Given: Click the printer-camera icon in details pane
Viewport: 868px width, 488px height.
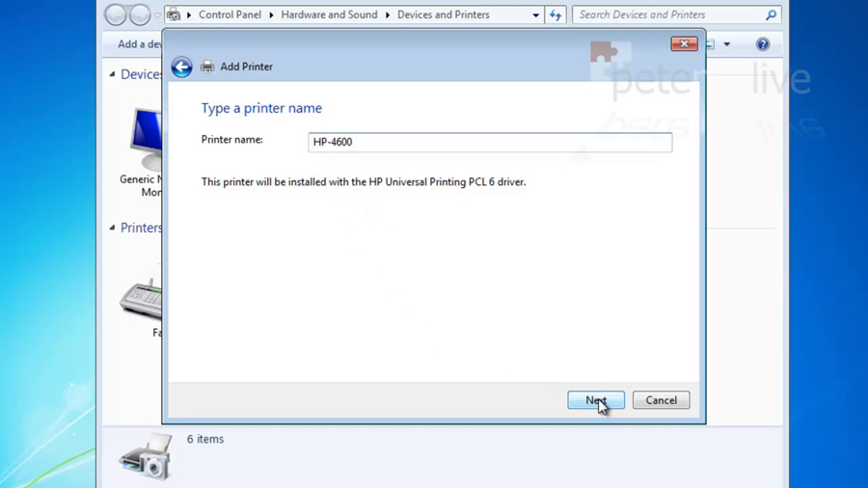Looking at the screenshot, I should (146, 457).
